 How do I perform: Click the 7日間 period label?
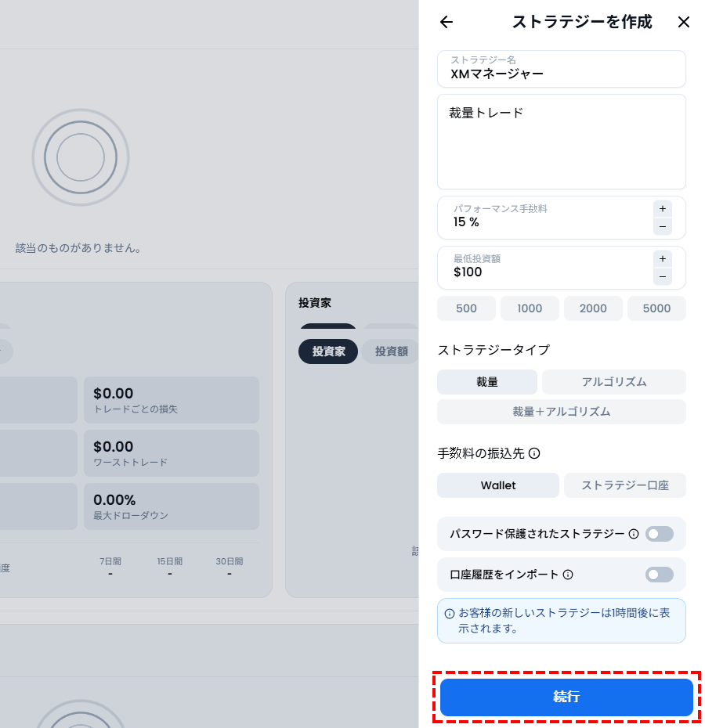pos(110,561)
